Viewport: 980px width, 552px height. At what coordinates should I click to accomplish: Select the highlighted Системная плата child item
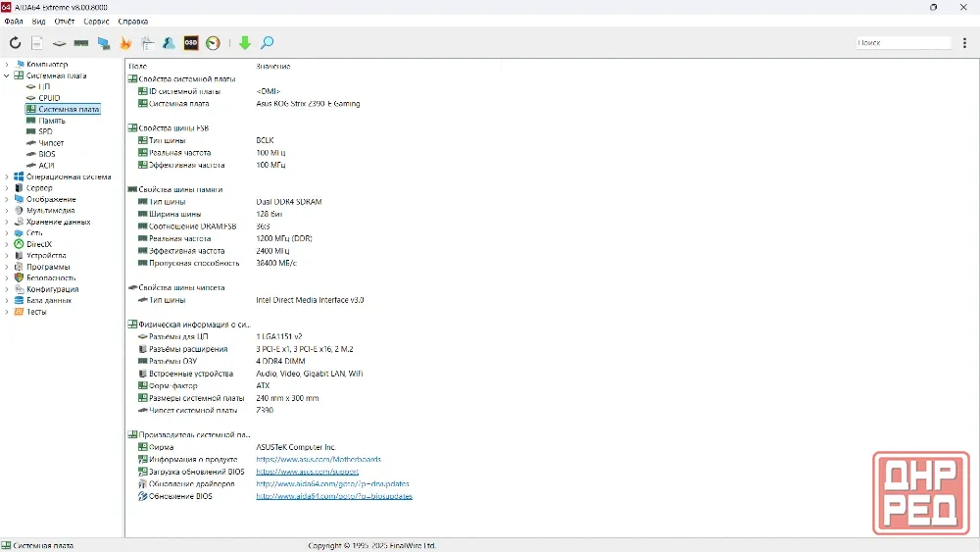63,109
